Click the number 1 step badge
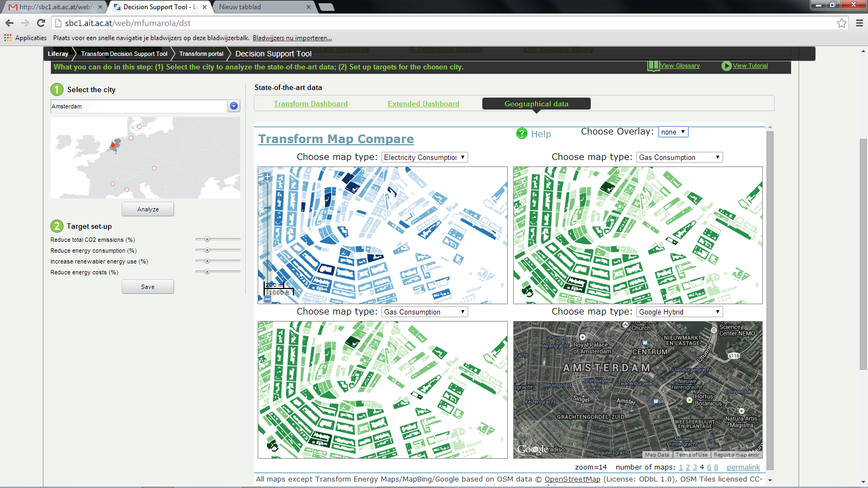Image resolution: width=868 pixels, height=488 pixels. point(57,89)
